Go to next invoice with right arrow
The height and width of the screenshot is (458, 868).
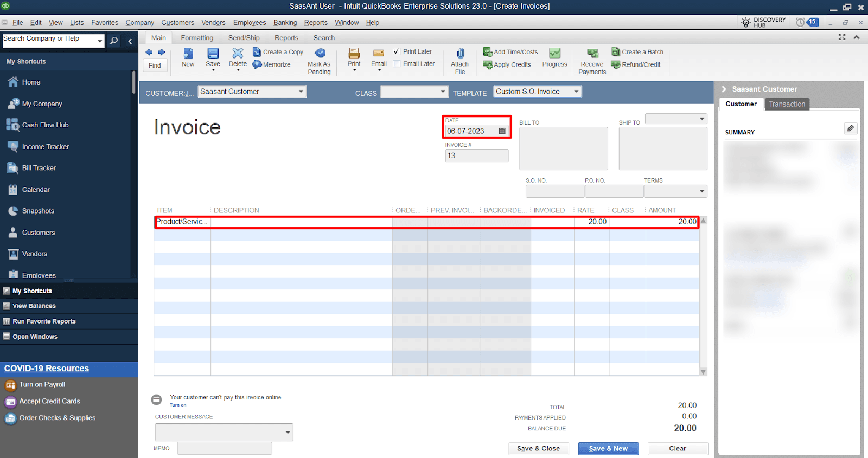(x=161, y=52)
